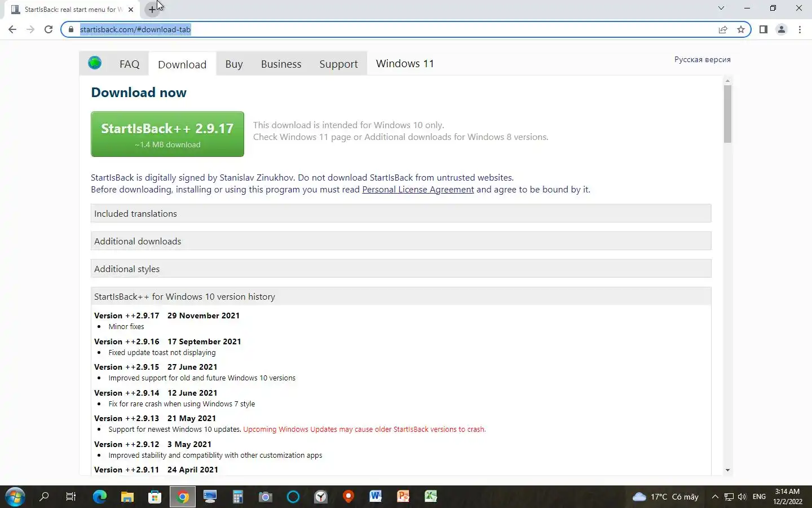
Task: Open the Calculator taskbar icon
Action: click(238, 497)
